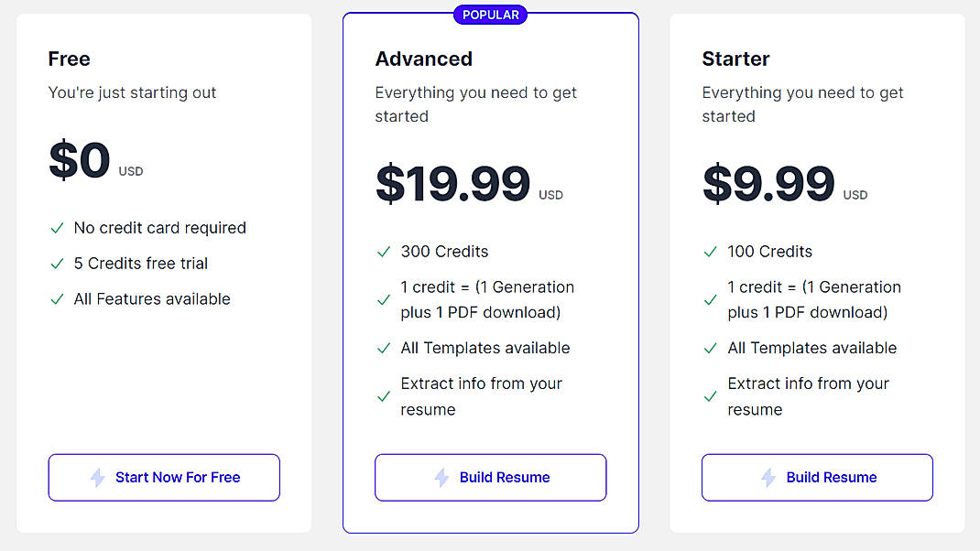Image resolution: width=980 pixels, height=551 pixels.
Task: Click the checkmark beside All Features available
Action: tap(56, 298)
